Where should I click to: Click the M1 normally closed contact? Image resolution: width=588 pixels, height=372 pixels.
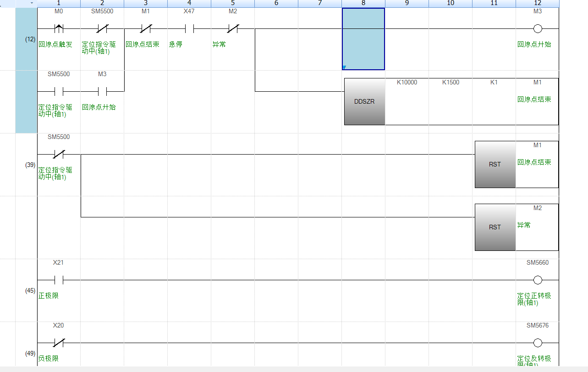click(145, 29)
